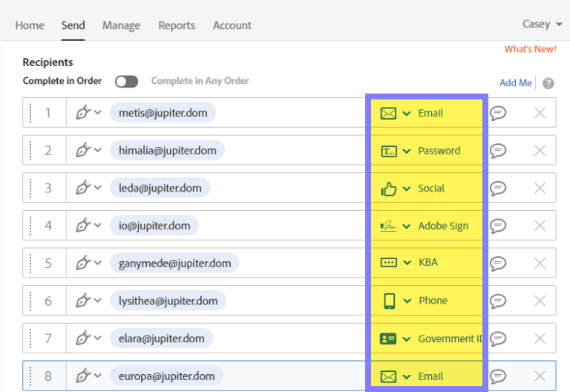Remove recipient lysithea@jupiter.dom with X
Viewport: 570px width, 392px height.
540,301
